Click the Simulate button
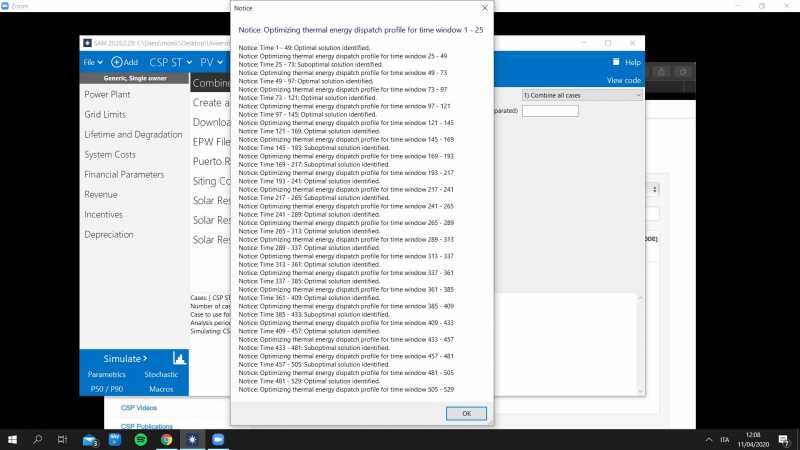800x450 pixels. 125,358
